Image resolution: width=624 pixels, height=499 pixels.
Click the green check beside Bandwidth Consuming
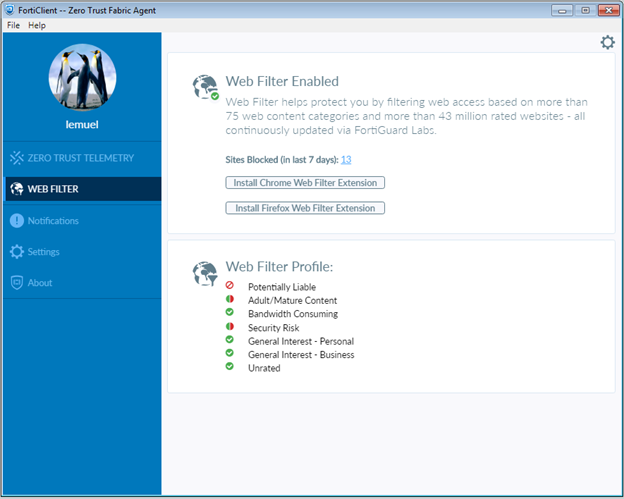[x=230, y=312]
